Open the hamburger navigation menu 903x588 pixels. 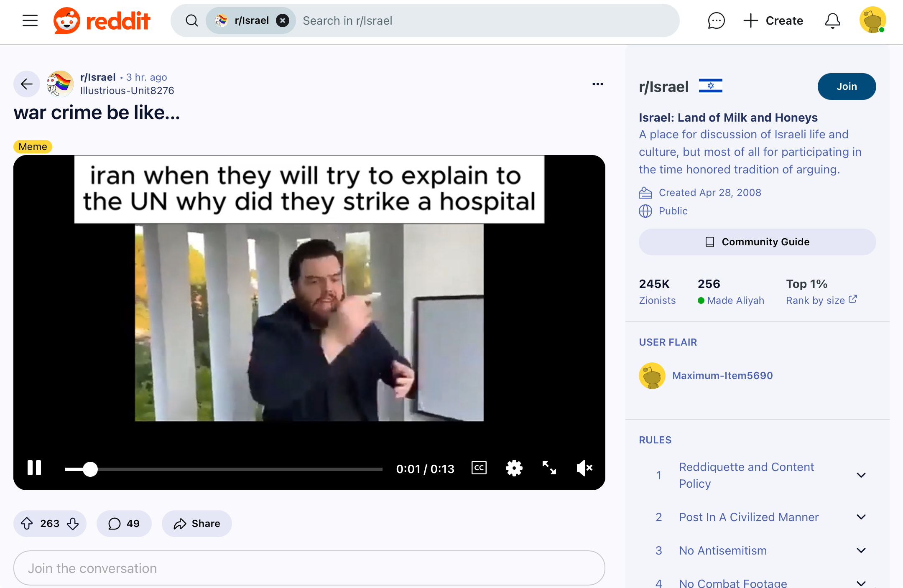(x=30, y=20)
